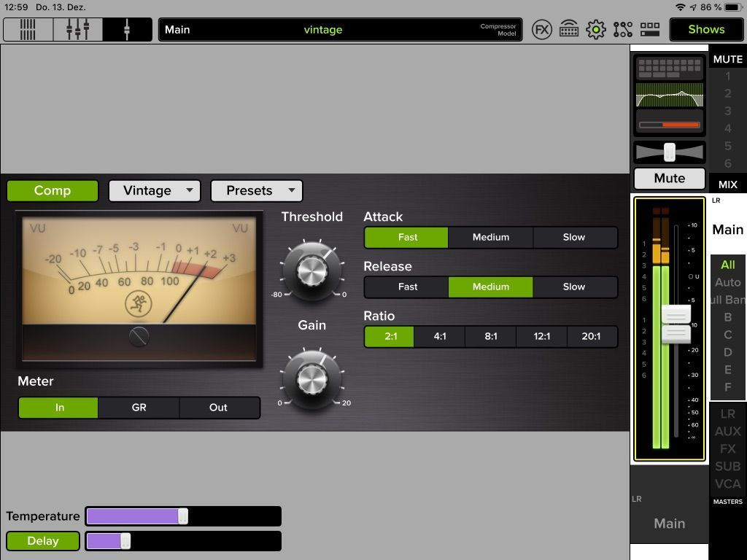Image resolution: width=747 pixels, height=560 pixels.
Task: Open the wireless devices keyboard icon
Action: (569, 29)
